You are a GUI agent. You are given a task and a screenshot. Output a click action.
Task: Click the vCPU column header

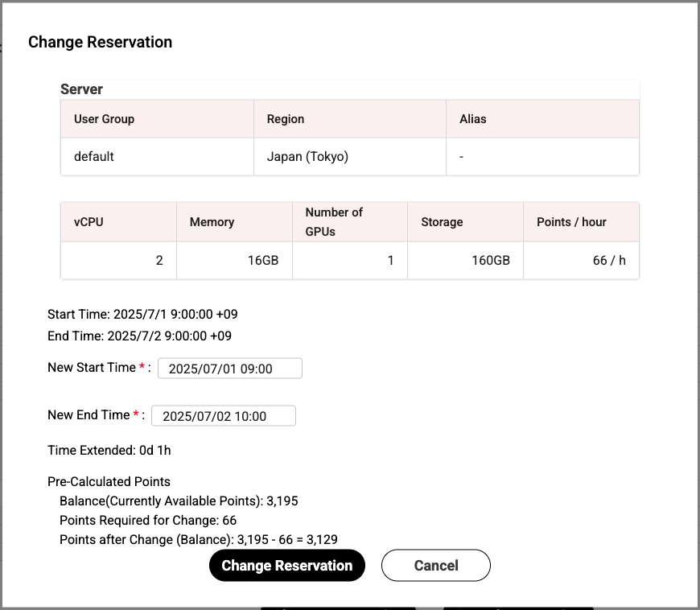point(89,222)
